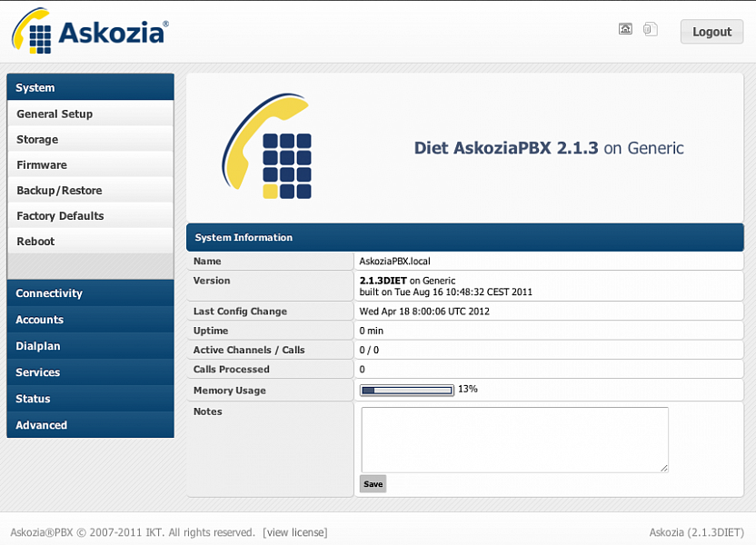
Task: Click the version text 2.1.3DIET on Generic
Action: click(x=407, y=281)
